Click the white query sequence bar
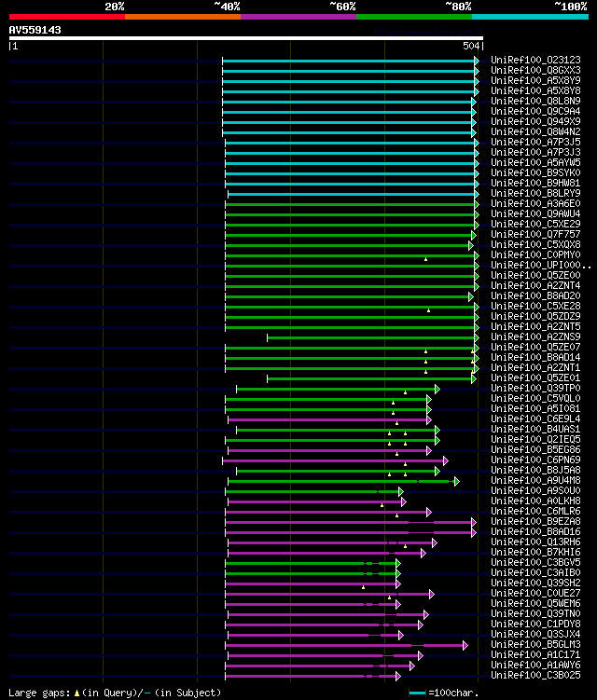Screen dimensions: 597x700 point(245,38)
